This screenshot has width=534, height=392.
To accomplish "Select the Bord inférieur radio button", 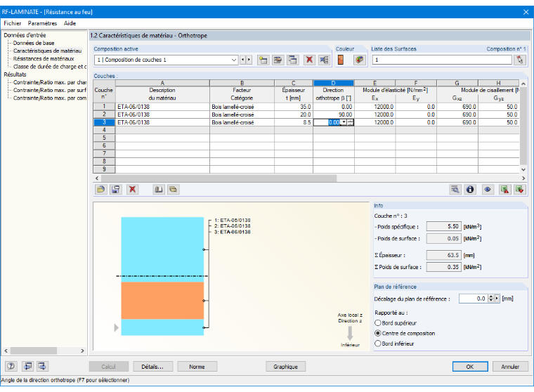I will click(378, 344).
